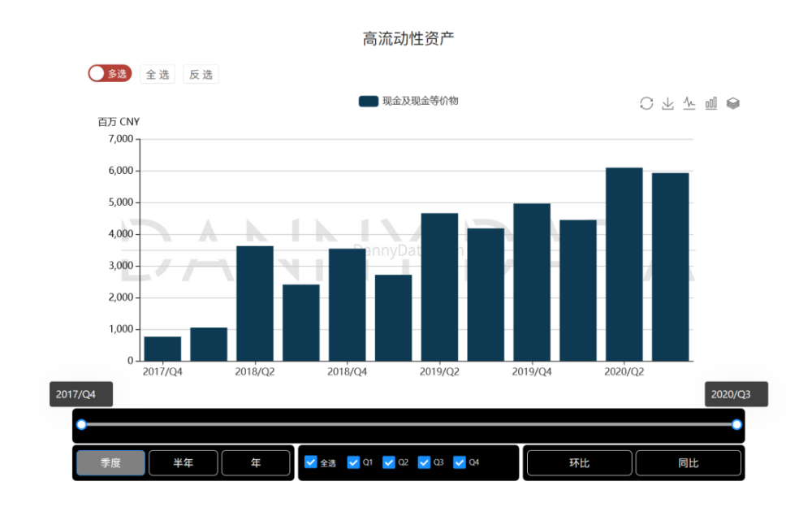Click the restore/refresh chart icon
The image size is (812, 512).
click(646, 103)
